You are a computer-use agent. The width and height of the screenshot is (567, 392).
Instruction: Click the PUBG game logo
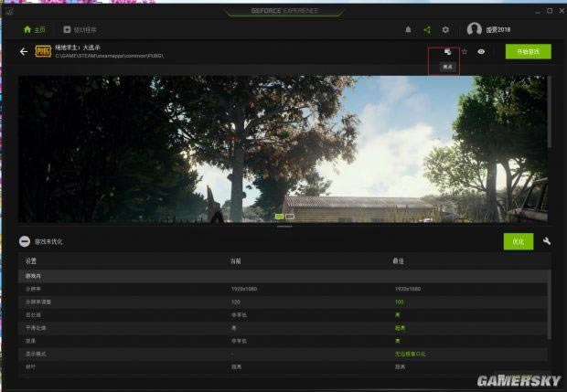(43, 51)
